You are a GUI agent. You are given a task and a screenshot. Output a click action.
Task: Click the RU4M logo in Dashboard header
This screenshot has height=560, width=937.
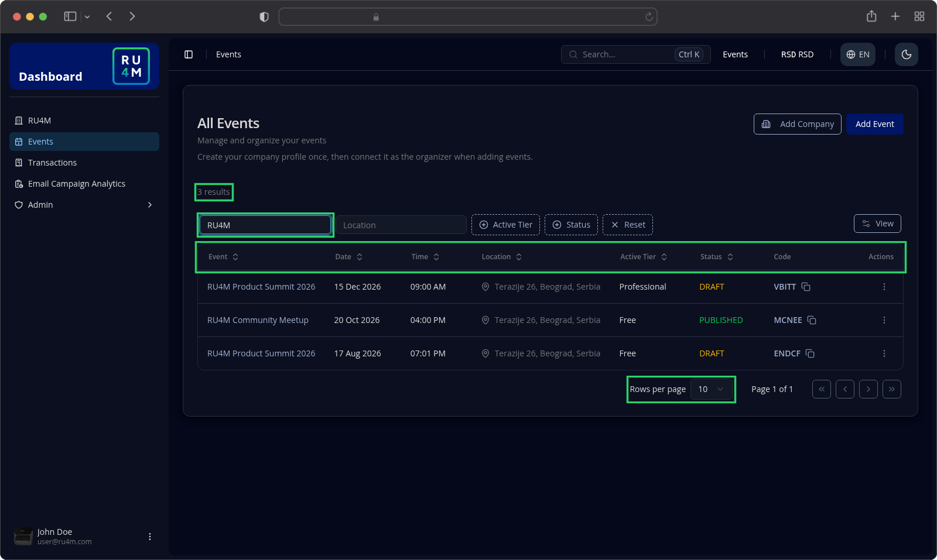pyautogui.click(x=131, y=66)
